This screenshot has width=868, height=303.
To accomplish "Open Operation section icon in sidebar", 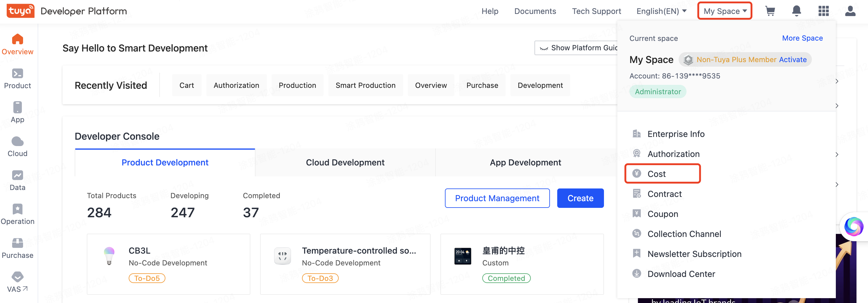I will [18, 209].
